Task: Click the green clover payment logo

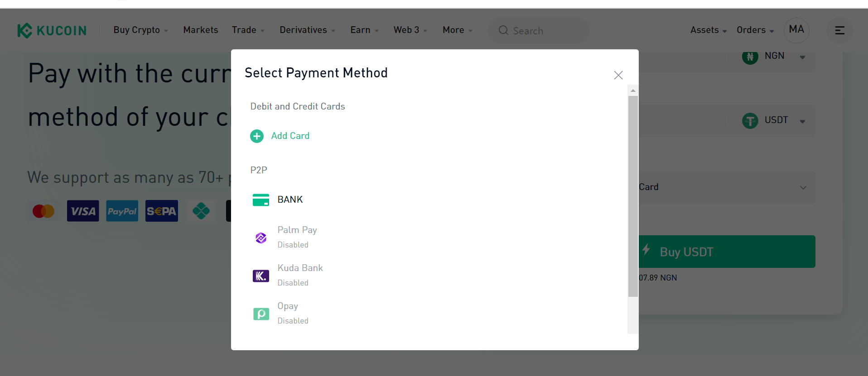Action: tap(201, 211)
